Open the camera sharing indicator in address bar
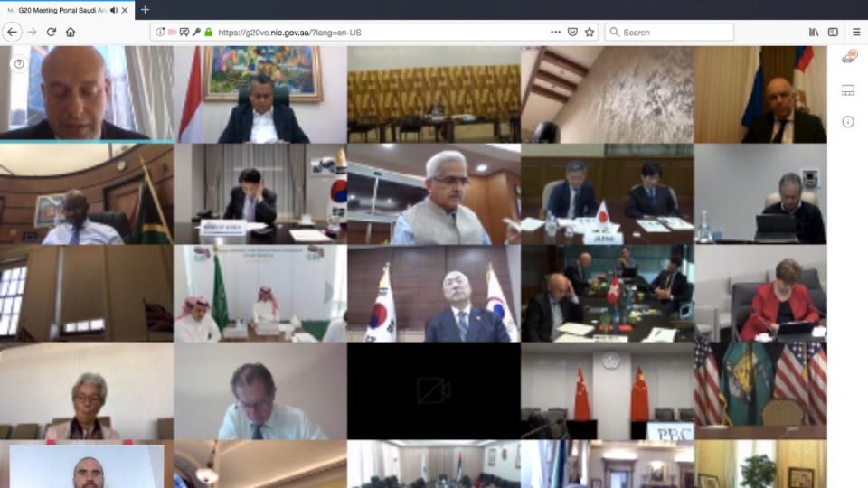 pyautogui.click(x=172, y=33)
